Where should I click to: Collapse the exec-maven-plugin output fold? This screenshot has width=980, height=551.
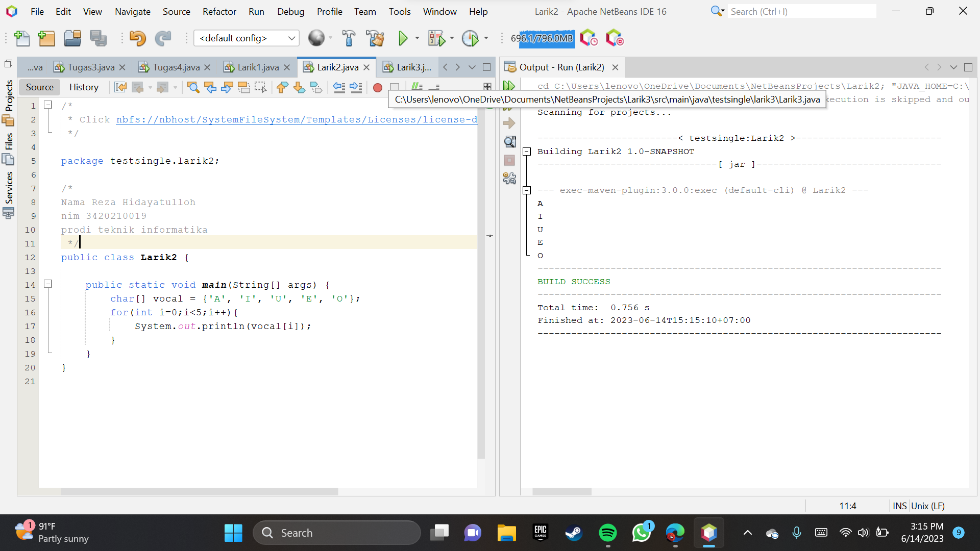[x=527, y=190]
